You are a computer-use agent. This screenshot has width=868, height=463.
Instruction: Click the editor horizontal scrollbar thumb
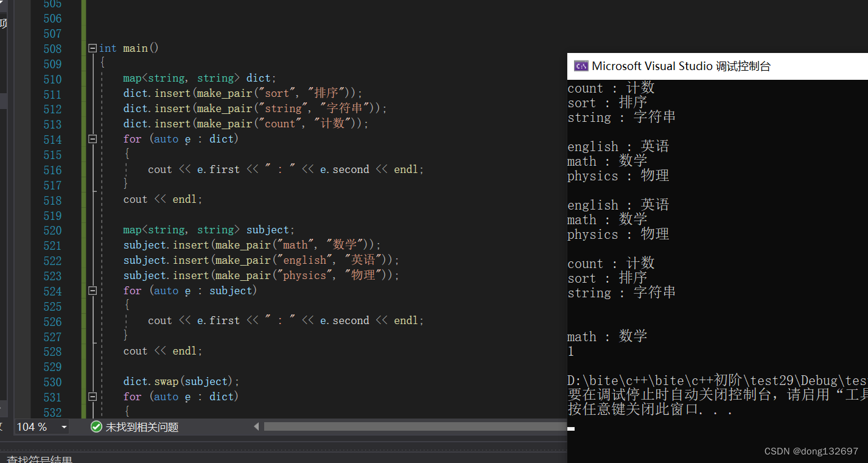click(x=415, y=427)
